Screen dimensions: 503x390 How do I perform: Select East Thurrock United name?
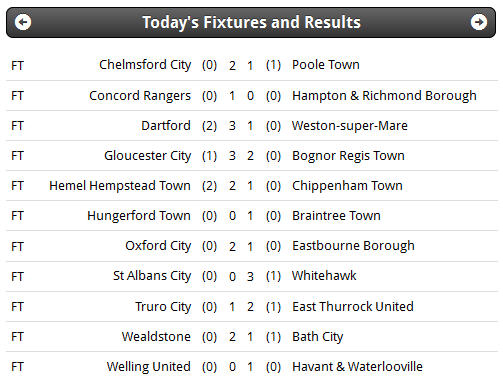[x=353, y=306]
